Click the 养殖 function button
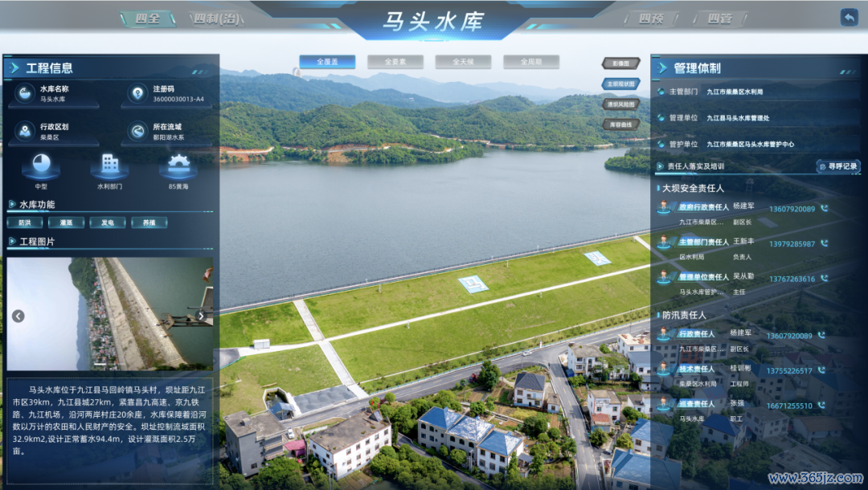This screenshot has width=868, height=490. click(149, 223)
